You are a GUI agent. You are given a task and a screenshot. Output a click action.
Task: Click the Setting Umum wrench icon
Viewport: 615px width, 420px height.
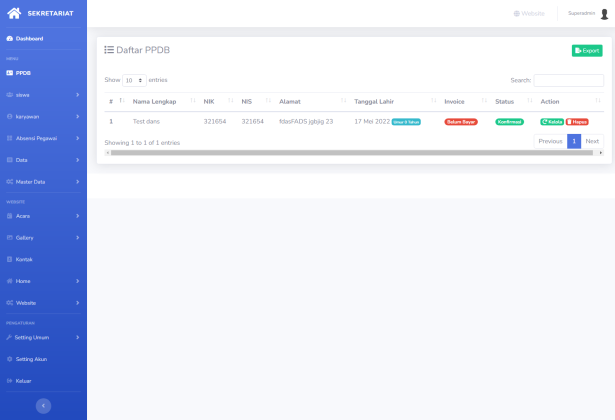[x=9, y=337]
